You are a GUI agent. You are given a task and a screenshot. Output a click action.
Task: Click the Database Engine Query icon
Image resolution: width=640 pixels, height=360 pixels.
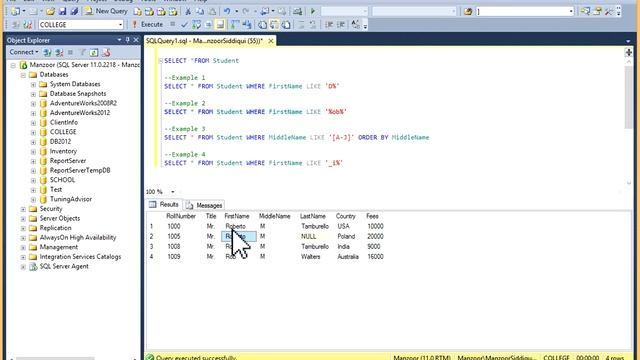click(x=137, y=11)
